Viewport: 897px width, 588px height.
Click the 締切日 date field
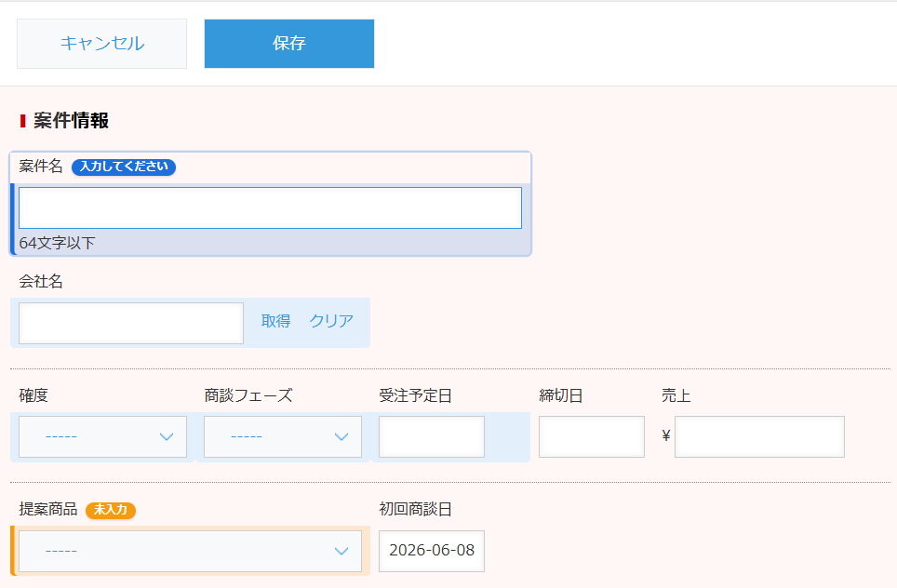pyautogui.click(x=592, y=436)
